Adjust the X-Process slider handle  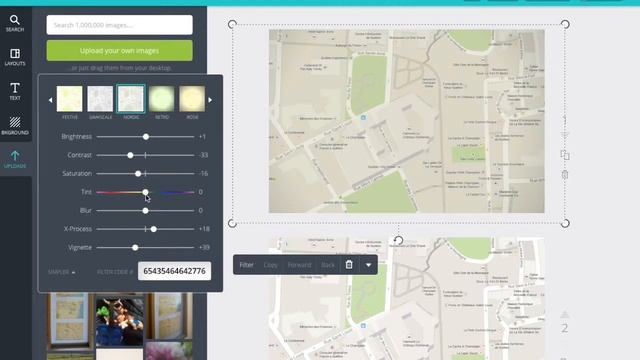click(x=153, y=229)
